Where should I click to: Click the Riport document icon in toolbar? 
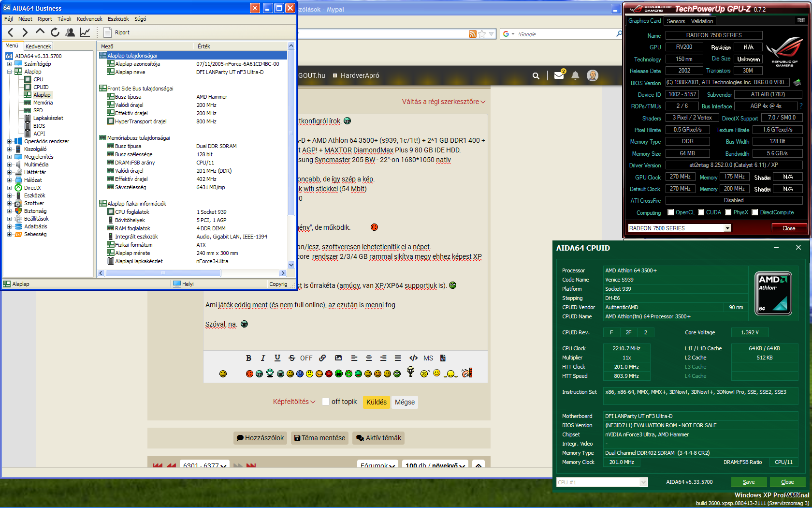(108, 32)
